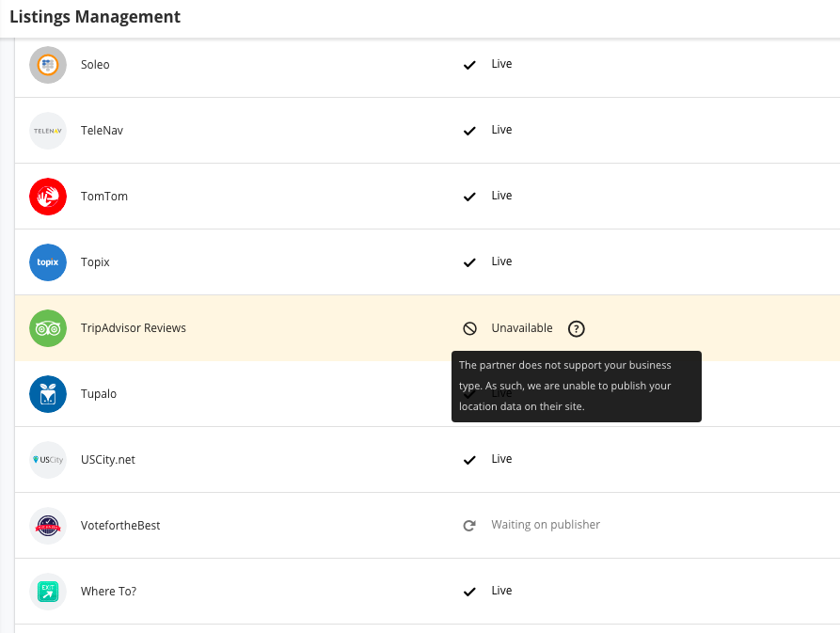Viewport: 840px width, 633px height.
Task: Click the blue Topix logo icon
Action: [x=48, y=262]
